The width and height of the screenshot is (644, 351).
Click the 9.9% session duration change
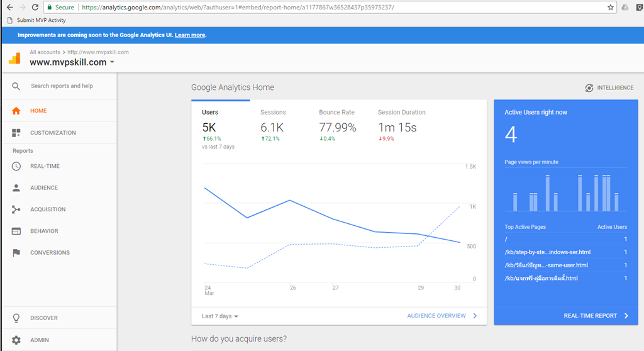tap(386, 139)
